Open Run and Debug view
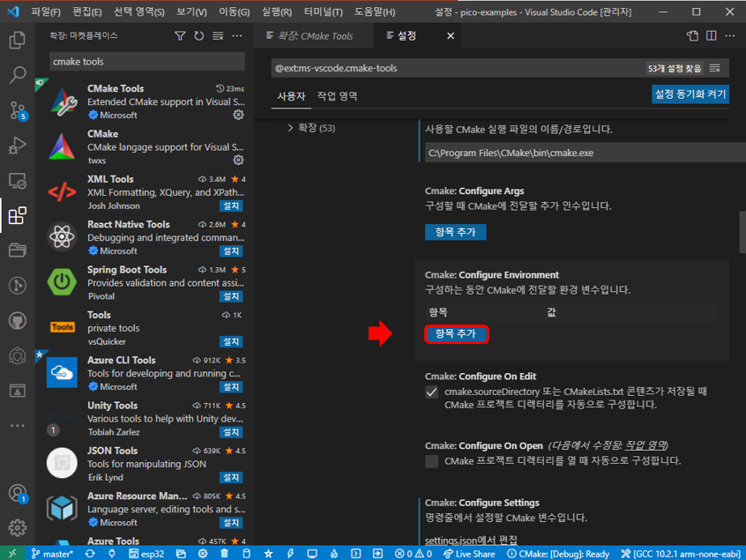Image resolution: width=746 pixels, height=560 pixels. [x=17, y=146]
